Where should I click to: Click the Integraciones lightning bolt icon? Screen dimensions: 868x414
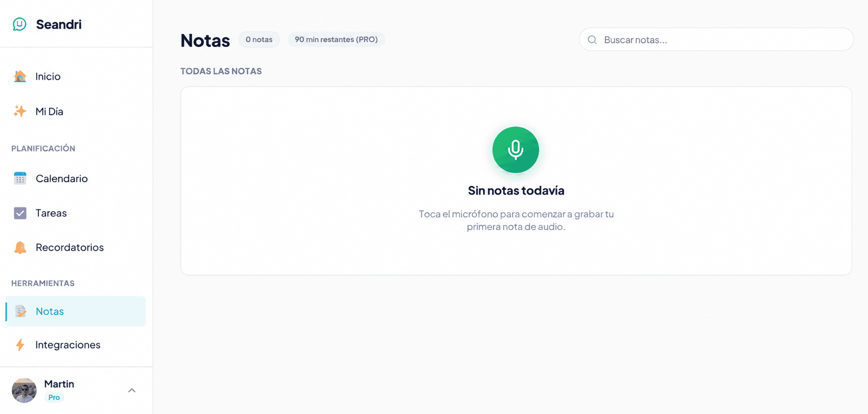[20, 345]
